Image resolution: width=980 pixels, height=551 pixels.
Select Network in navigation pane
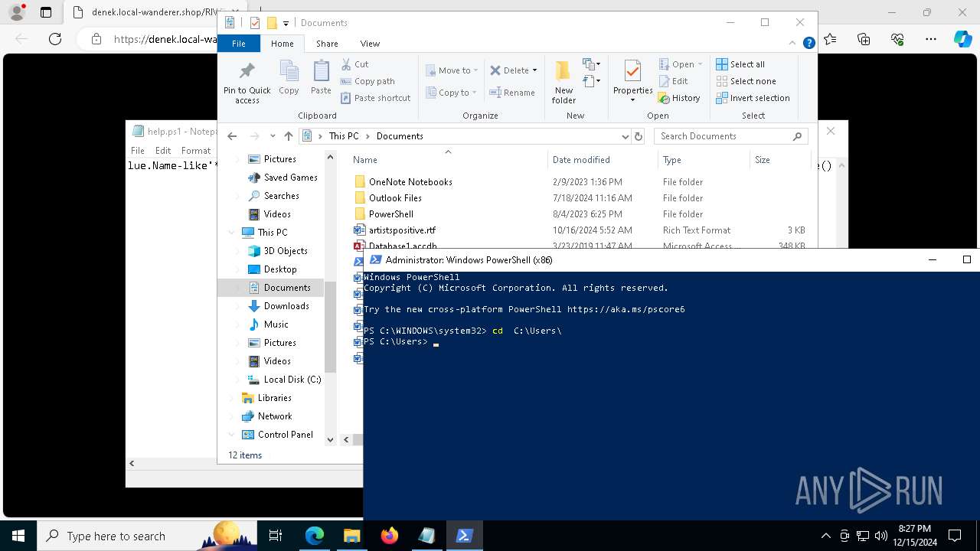pos(275,416)
